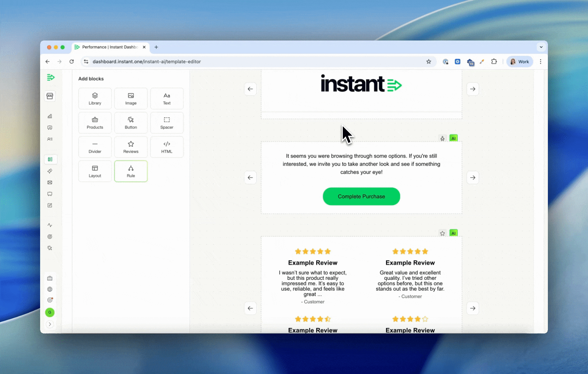The width and height of the screenshot is (588, 374).
Task: Open Chrome's three-dot menu
Action: [x=541, y=62]
